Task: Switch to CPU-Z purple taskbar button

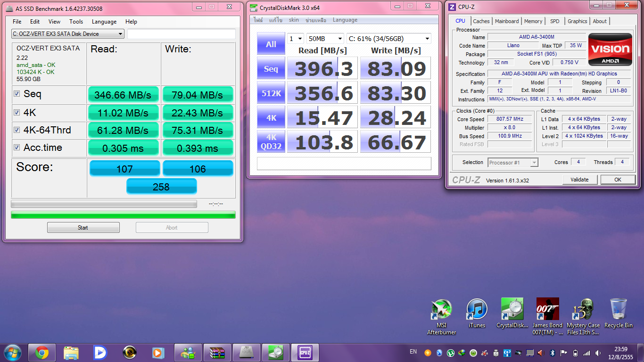Action: click(x=305, y=353)
